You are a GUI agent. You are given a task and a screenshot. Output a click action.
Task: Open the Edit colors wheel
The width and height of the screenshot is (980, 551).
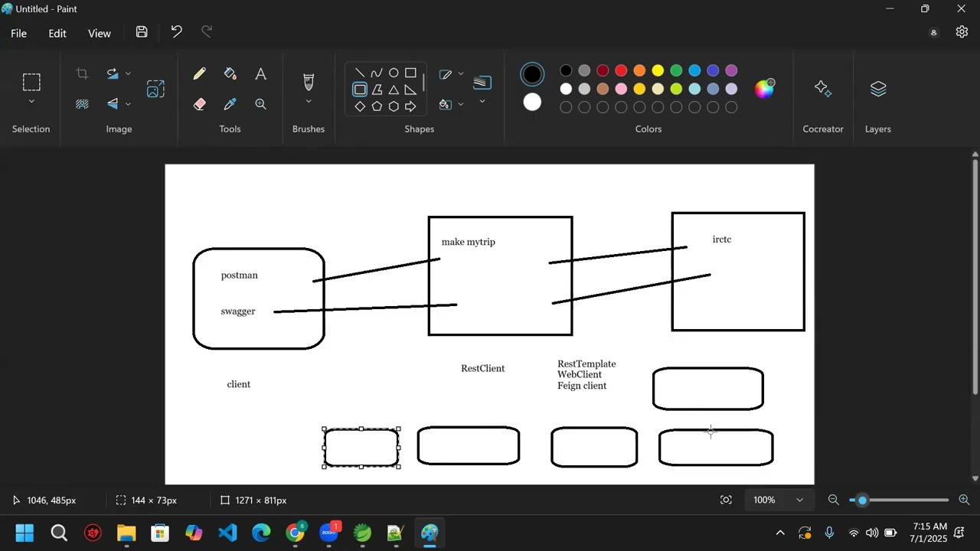click(x=765, y=89)
